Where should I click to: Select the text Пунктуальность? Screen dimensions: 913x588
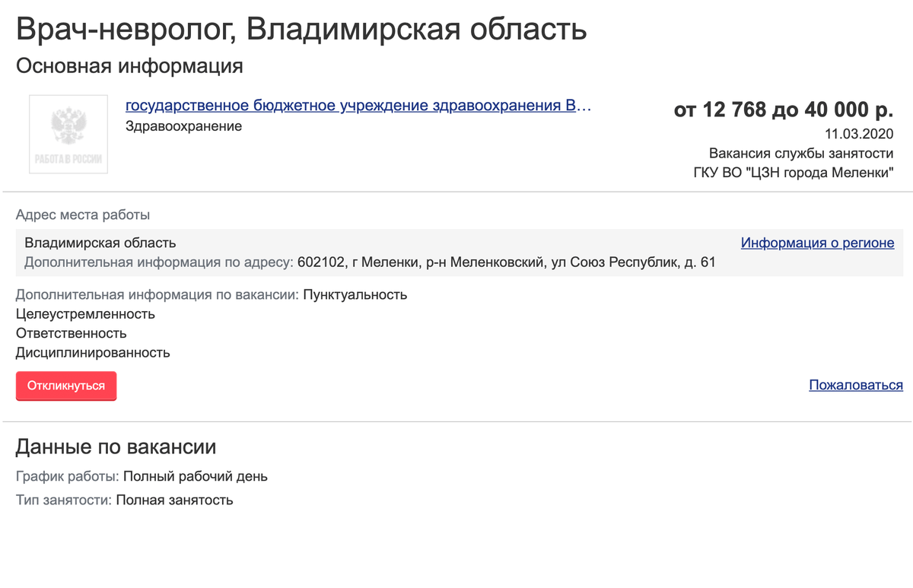pos(355,294)
